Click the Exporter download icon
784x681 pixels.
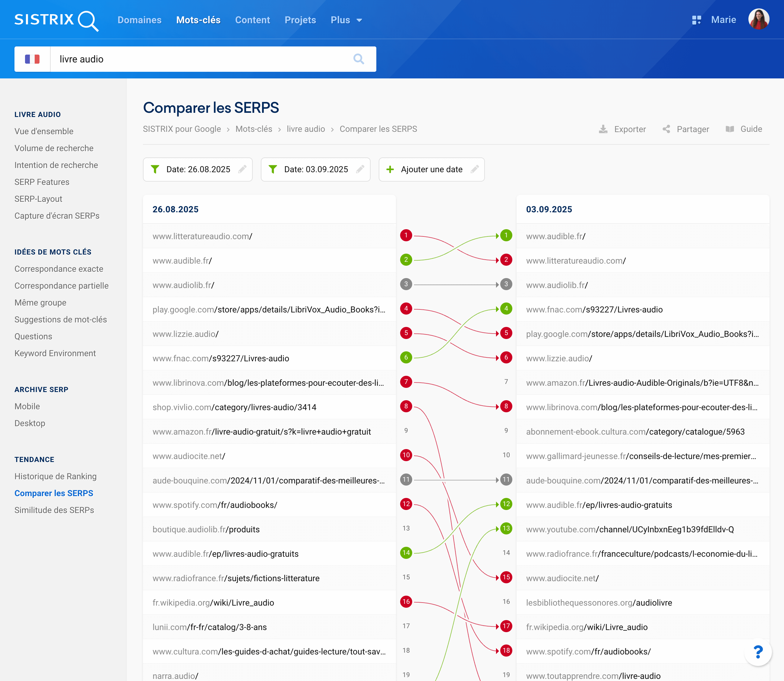point(603,129)
